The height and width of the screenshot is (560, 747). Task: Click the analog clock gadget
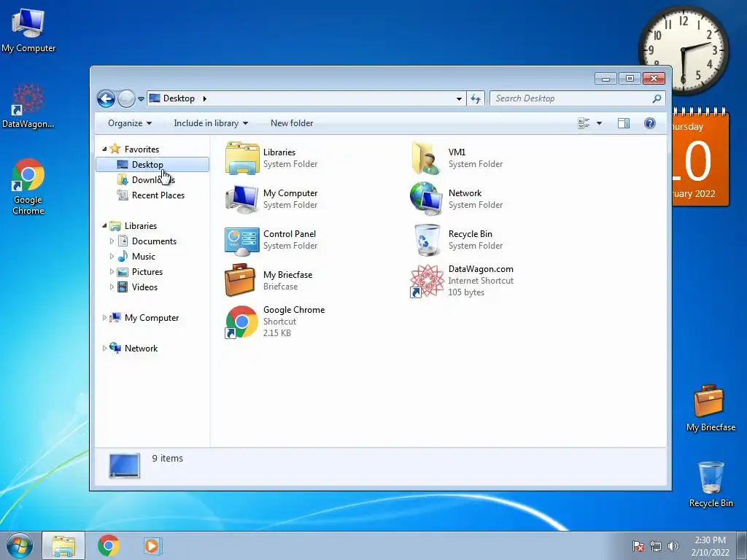(683, 50)
